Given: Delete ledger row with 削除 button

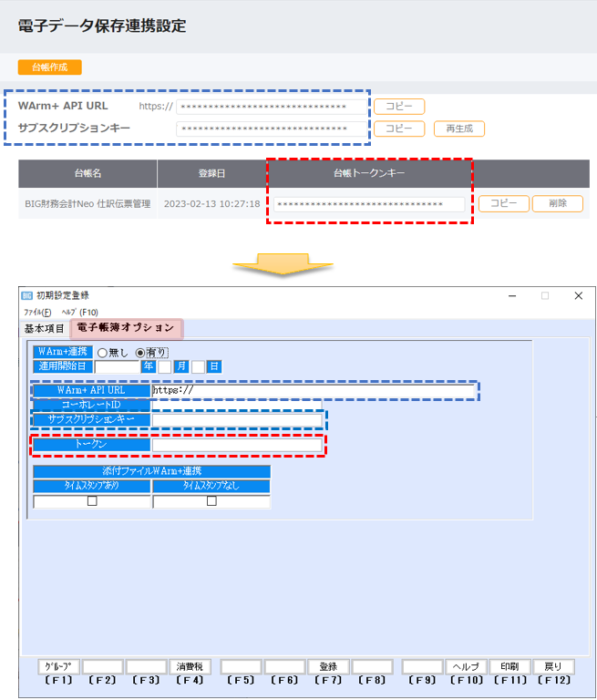Looking at the screenshot, I should pyautogui.click(x=557, y=203).
